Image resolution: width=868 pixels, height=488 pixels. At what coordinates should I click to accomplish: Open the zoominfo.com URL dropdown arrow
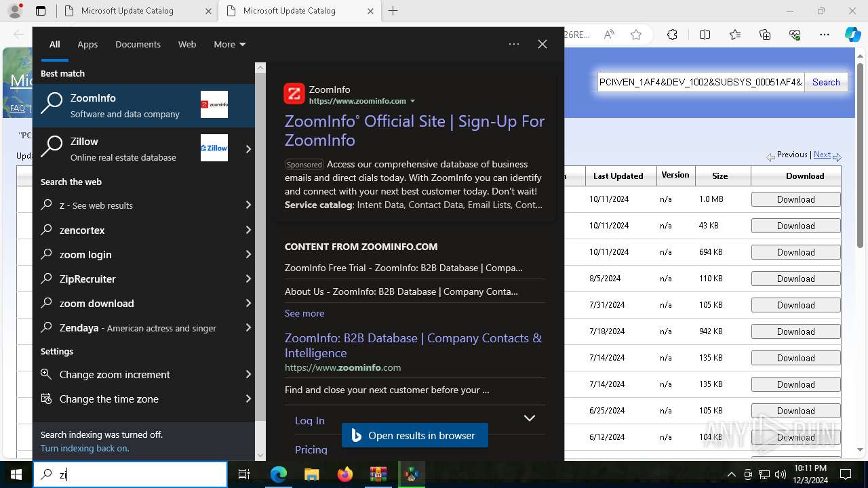click(x=412, y=101)
